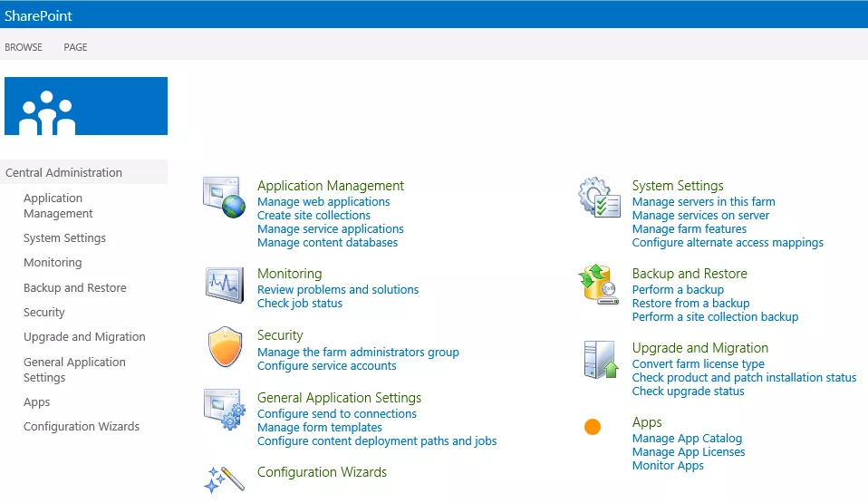This screenshot has width=868, height=503.
Task: Select Security in left navigation
Action: tap(43, 312)
